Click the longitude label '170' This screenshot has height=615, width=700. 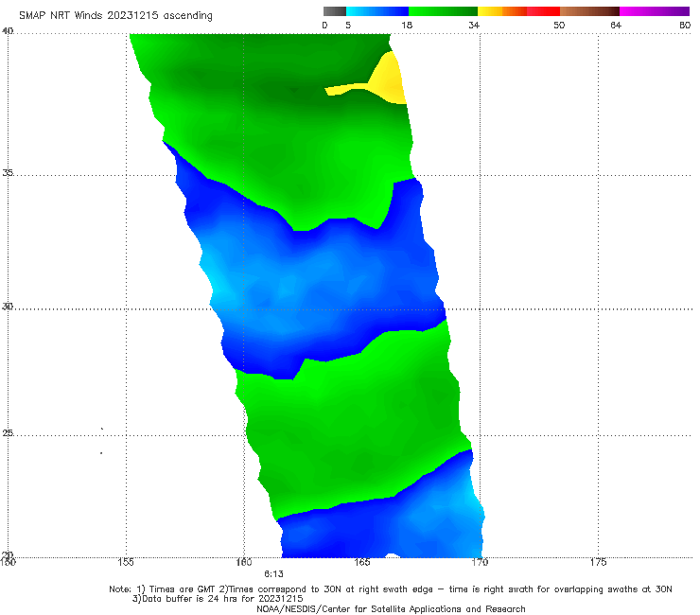[x=480, y=562]
